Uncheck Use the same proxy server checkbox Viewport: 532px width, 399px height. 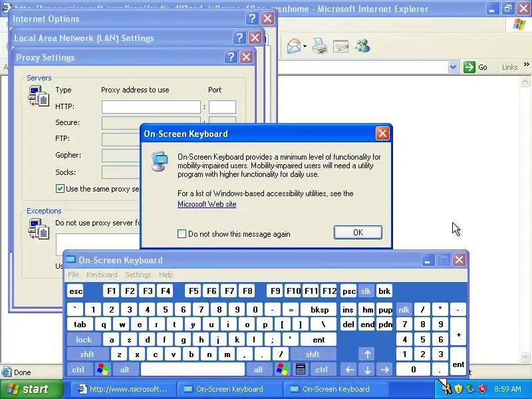[x=60, y=189]
